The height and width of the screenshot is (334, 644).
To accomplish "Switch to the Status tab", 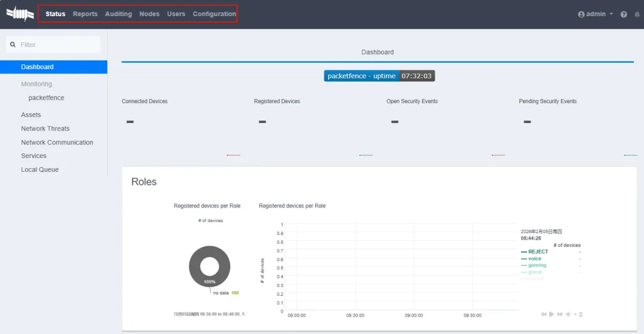I will [55, 14].
